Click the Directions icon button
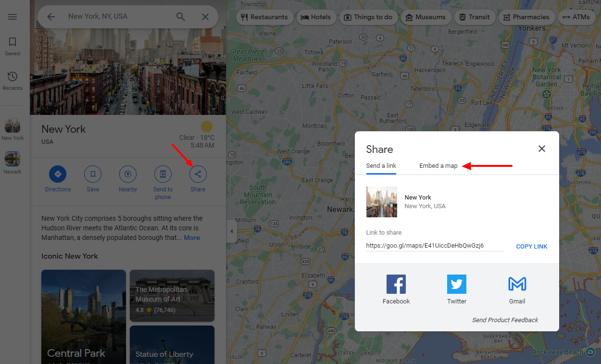Screen dimensions: 601x364 [58, 174]
